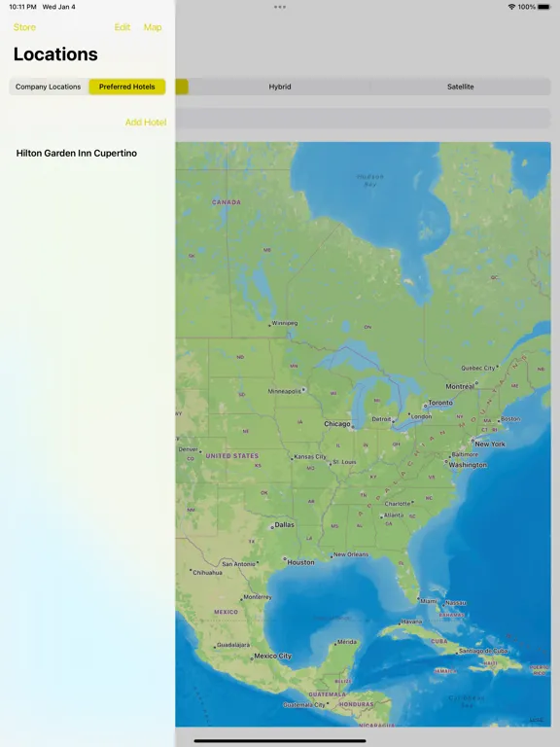Tap Toronto on the map
Screen dimensions: 560x747
440,403
